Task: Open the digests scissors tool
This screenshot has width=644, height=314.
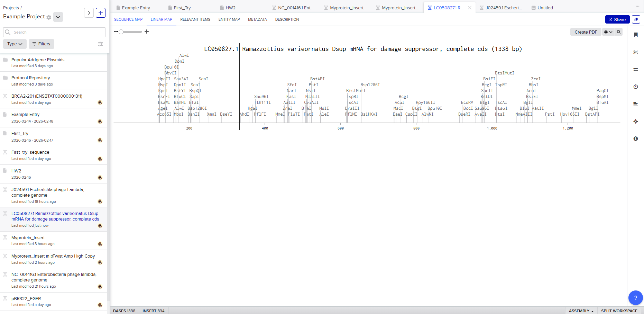Action: (x=636, y=52)
